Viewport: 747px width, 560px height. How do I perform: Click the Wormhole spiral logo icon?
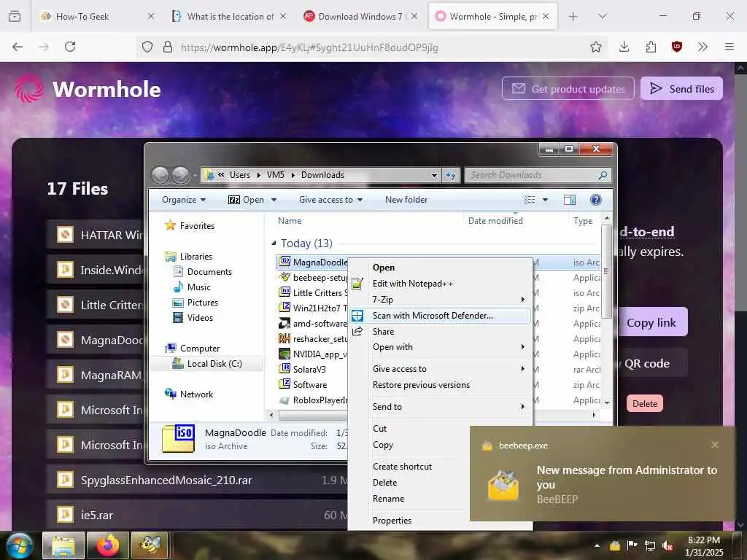(x=28, y=88)
